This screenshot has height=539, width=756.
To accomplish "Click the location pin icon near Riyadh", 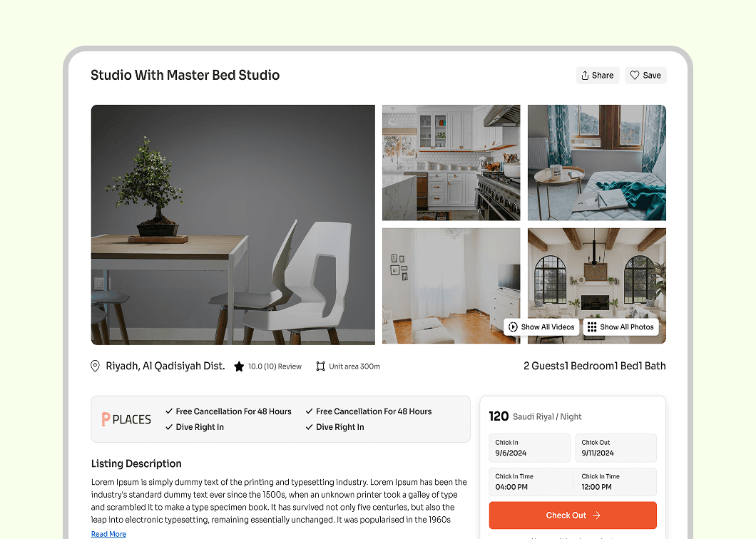I will pyautogui.click(x=95, y=366).
